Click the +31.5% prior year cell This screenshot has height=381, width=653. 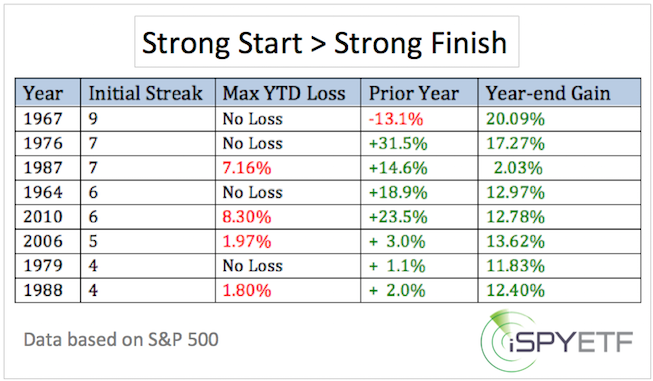[x=398, y=144]
